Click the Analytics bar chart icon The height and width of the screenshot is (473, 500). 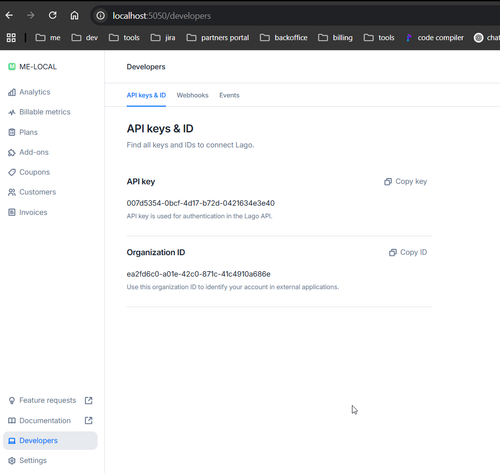[12, 92]
